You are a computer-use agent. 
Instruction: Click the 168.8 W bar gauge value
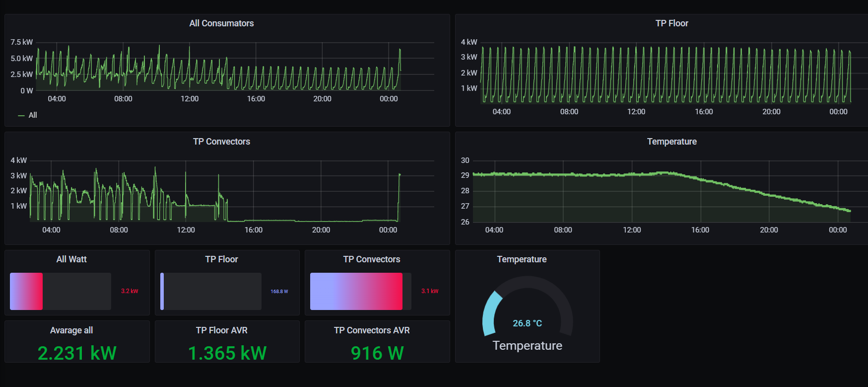tap(279, 292)
